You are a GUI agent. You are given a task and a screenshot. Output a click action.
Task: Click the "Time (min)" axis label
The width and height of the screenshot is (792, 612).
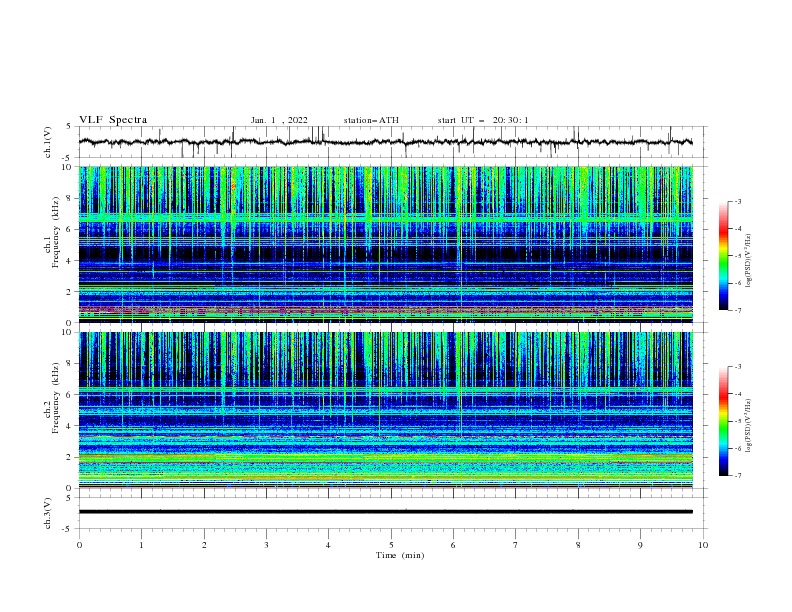400,555
